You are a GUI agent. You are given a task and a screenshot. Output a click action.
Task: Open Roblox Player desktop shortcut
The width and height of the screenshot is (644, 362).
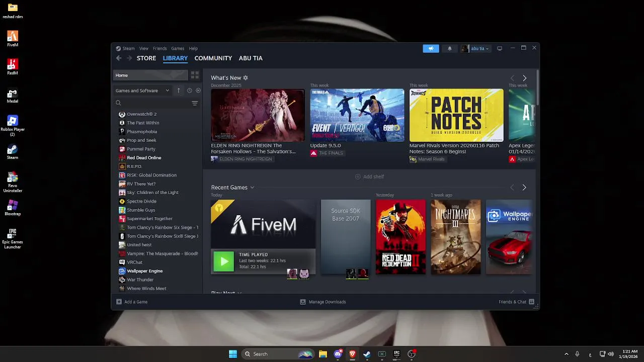(13, 125)
